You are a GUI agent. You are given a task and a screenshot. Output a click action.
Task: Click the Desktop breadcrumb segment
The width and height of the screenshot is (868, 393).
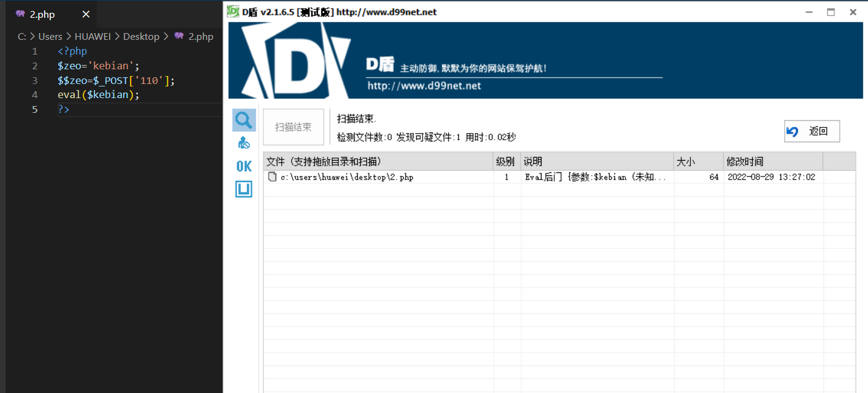click(141, 36)
